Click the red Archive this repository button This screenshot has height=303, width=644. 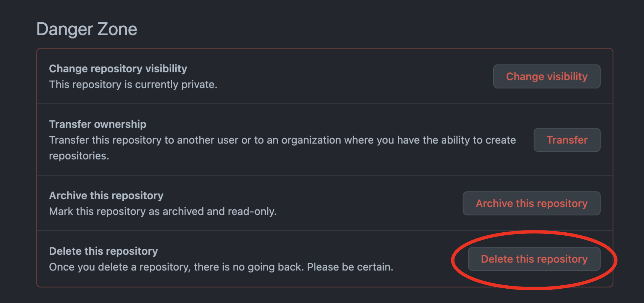point(531,203)
